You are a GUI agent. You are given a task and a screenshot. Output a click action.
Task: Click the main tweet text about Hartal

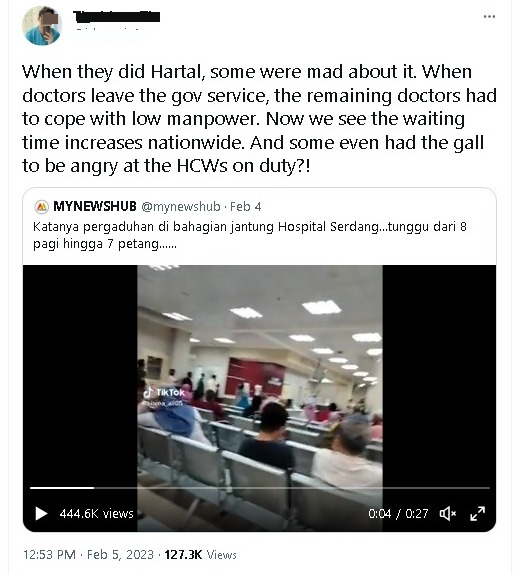click(259, 119)
